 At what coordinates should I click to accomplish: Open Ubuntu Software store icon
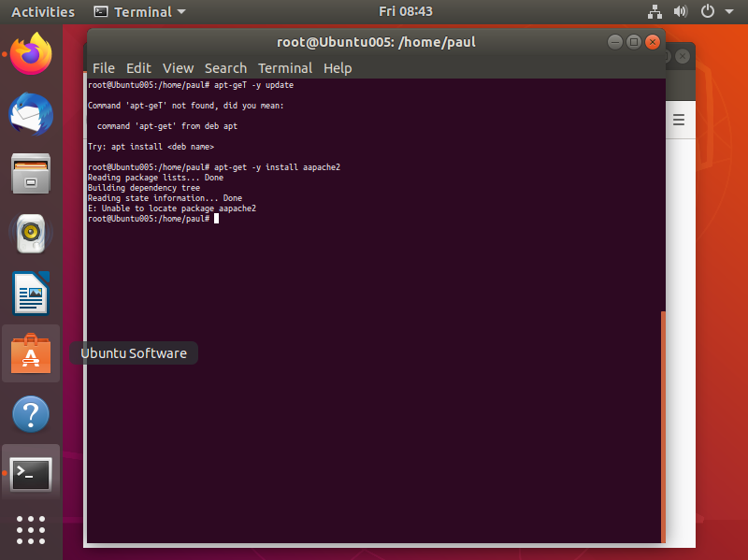(x=31, y=353)
